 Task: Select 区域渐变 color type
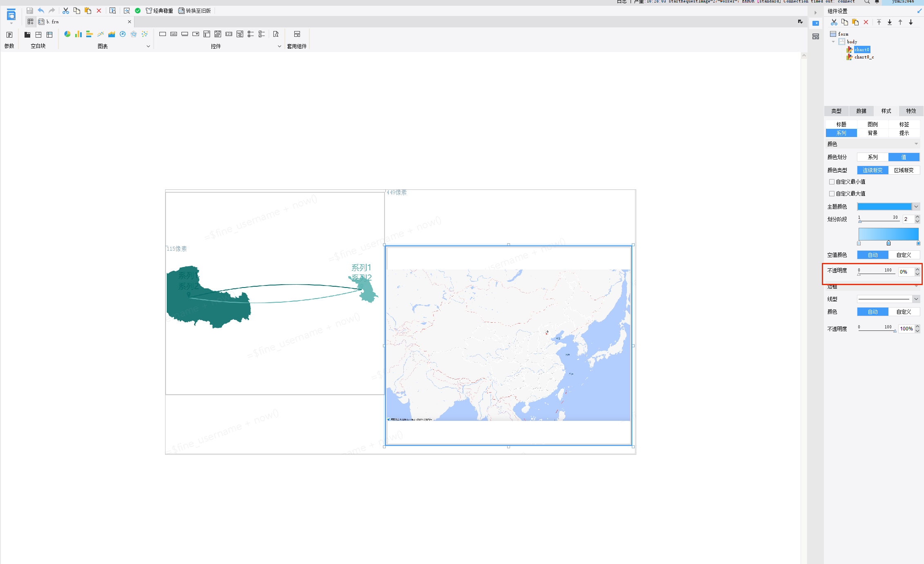tap(904, 170)
